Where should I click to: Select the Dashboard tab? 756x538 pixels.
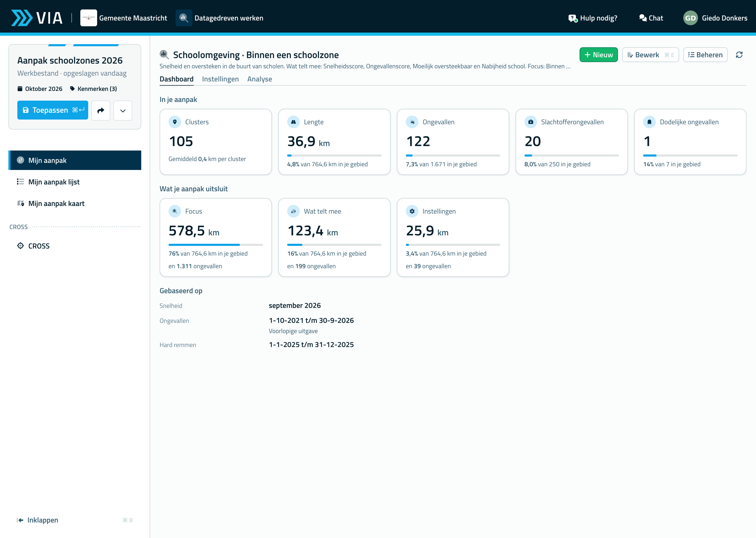pos(176,79)
